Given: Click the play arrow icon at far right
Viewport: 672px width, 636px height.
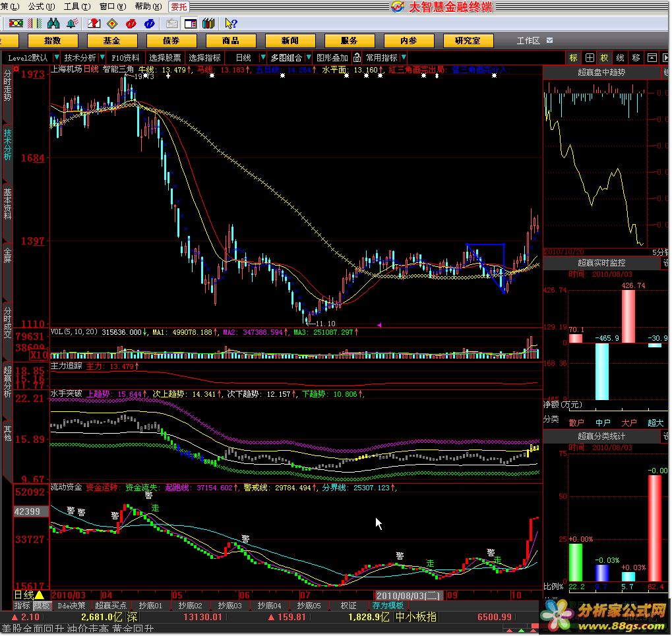Looking at the screenshot, I should tap(665, 58).
